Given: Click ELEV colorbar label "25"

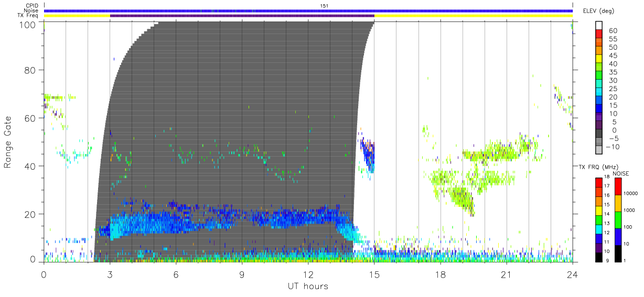Looking at the screenshot, I should (613, 89).
